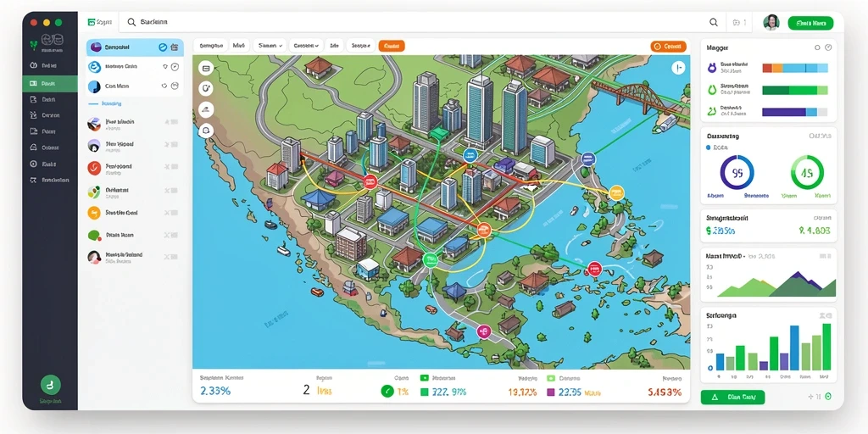This screenshot has width=868, height=434.
Task: Click the green donut gauge showing 45
Action: coord(807,172)
